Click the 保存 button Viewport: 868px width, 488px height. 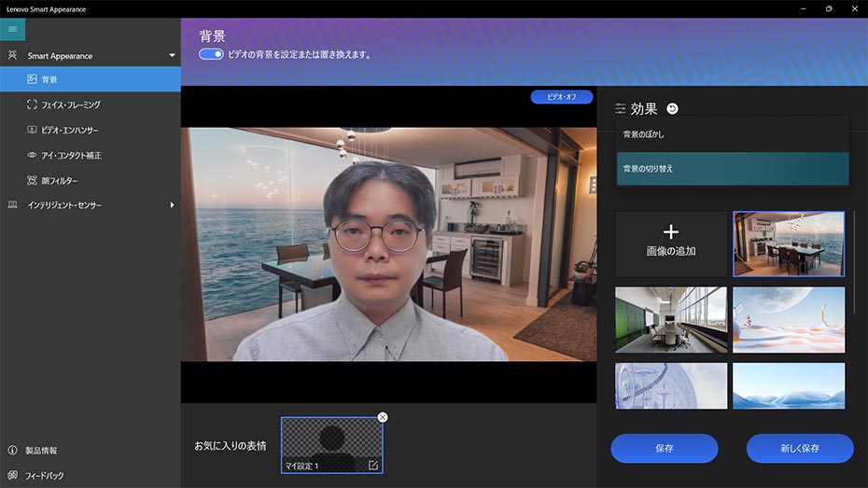coord(664,449)
